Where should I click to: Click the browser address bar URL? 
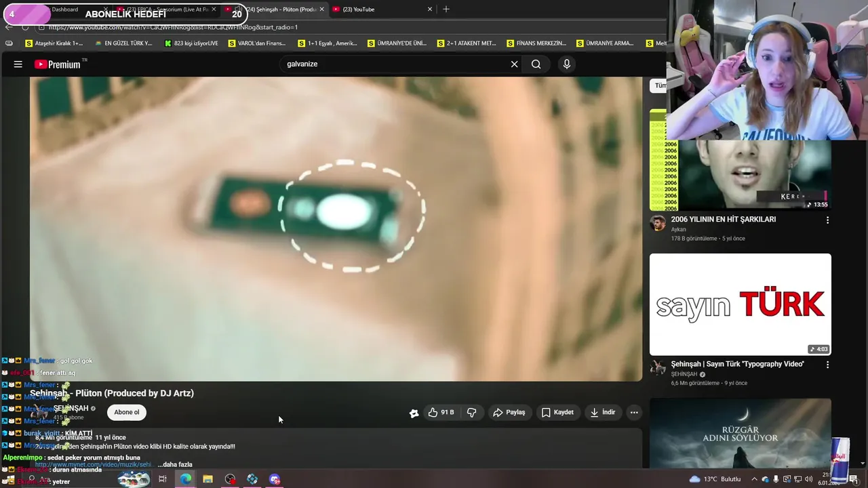pos(173,27)
